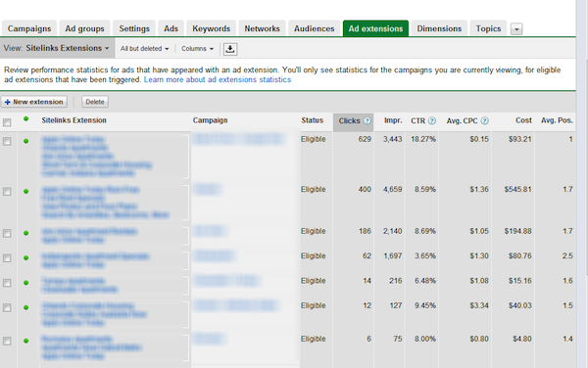This screenshot has width=588, height=368.
Task: Click the $545.81 cost value
Action: pos(517,190)
